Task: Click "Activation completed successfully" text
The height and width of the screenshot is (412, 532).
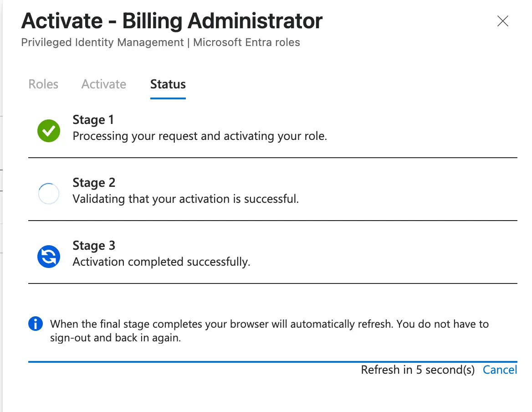Action: [x=161, y=262]
